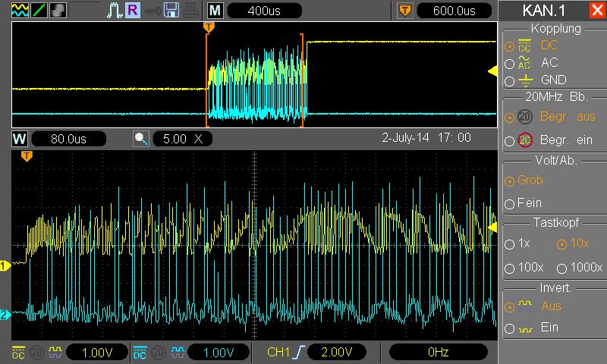The width and height of the screenshot is (607, 364).
Task: Click the 5.00 X zoom factor value
Action: (x=182, y=139)
